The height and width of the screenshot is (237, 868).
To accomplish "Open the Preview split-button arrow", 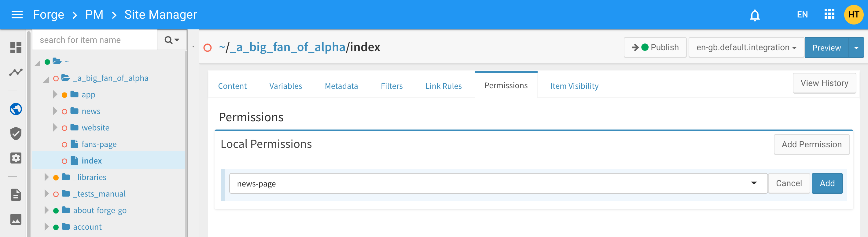I will (x=856, y=47).
